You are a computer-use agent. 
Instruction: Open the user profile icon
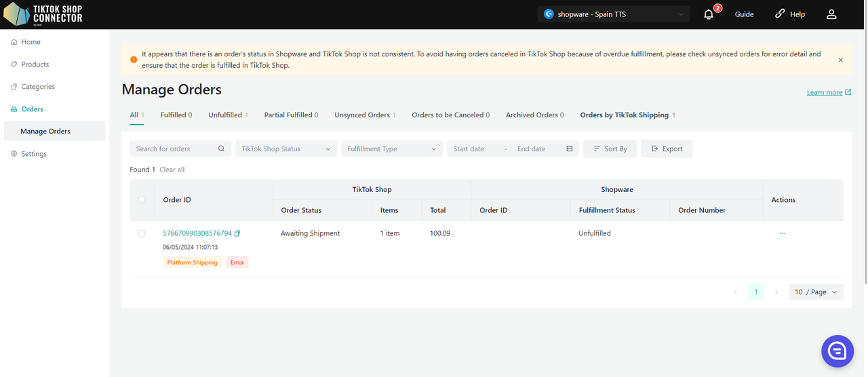831,14
